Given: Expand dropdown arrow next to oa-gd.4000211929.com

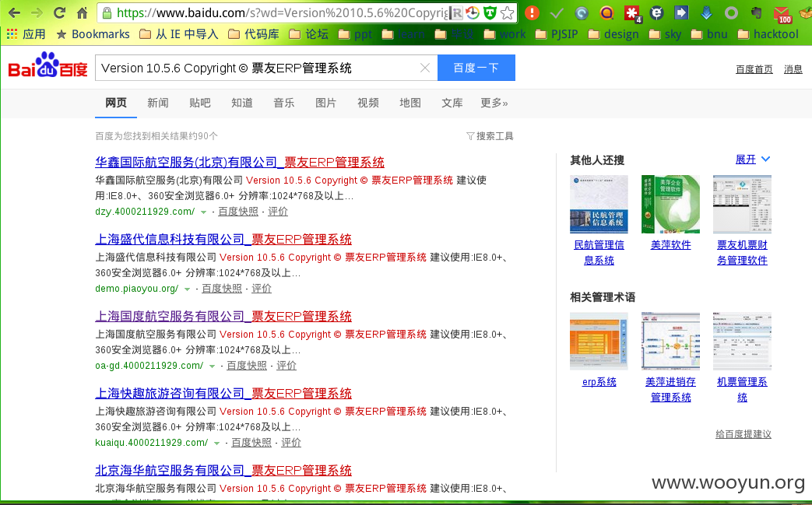Looking at the screenshot, I should [212, 366].
